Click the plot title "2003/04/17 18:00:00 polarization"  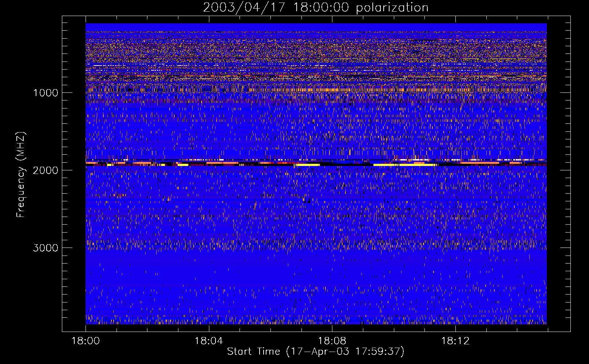(x=316, y=8)
